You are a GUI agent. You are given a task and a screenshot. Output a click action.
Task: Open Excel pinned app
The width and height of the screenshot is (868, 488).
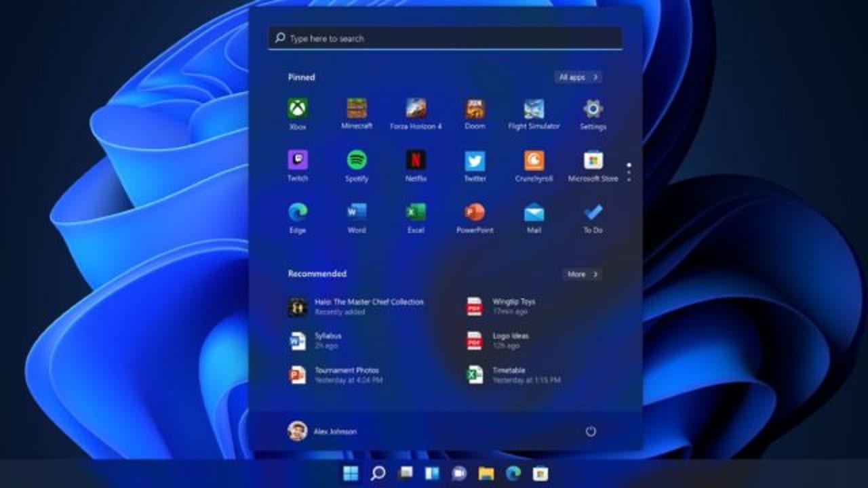pos(416,218)
